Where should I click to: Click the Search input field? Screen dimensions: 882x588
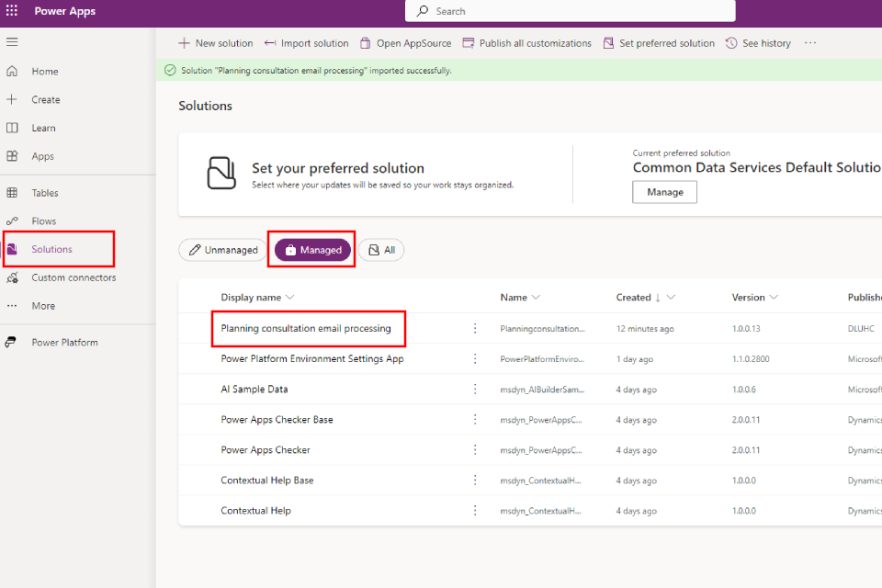(x=570, y=11)
